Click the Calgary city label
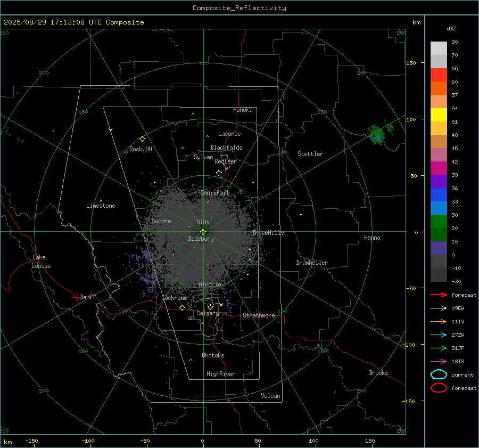The height and width of the screenshot is (448, 479). [208, 313]
